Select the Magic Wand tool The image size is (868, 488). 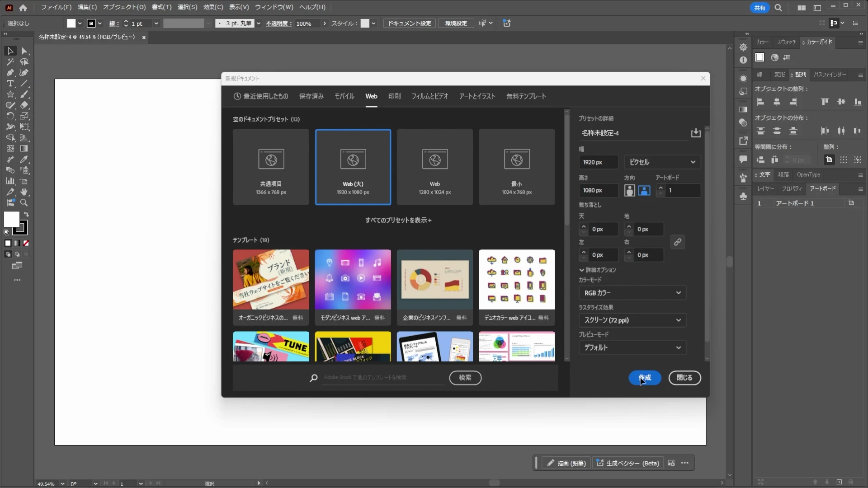pos(10,62)
